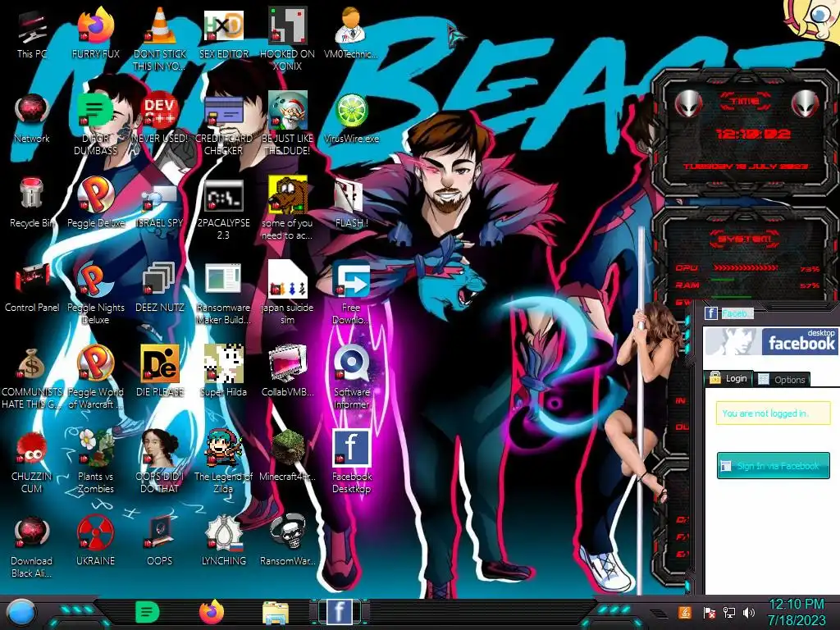The image size is (840, 630).
Task: Launch Plants vs Zombies
Action: coord(95,463)
